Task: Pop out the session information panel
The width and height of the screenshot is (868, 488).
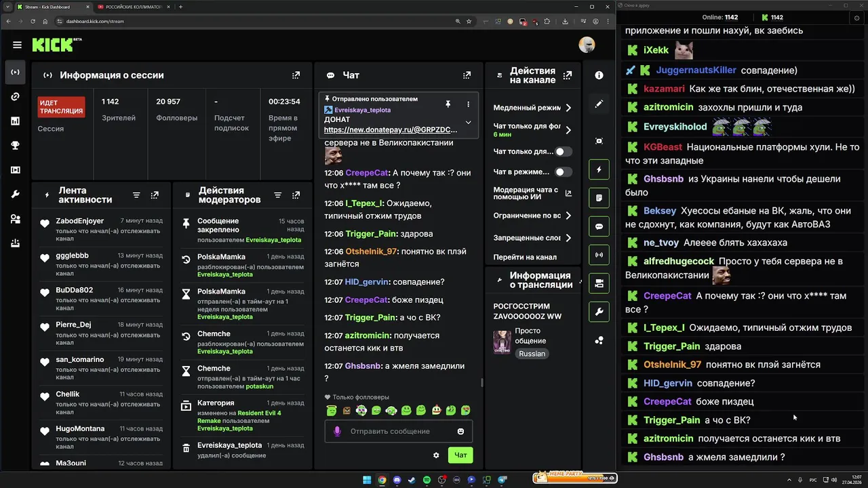Action: (296, 75)
